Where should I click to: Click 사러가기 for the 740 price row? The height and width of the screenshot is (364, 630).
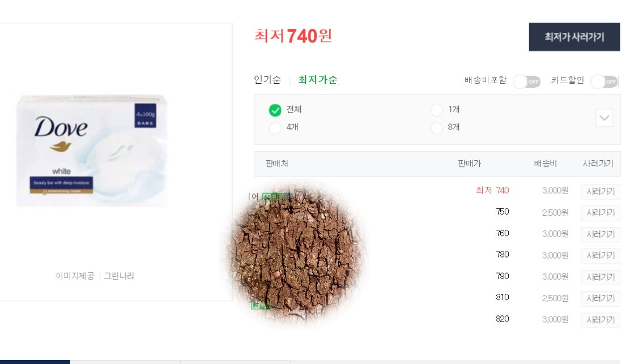(601, 191)
